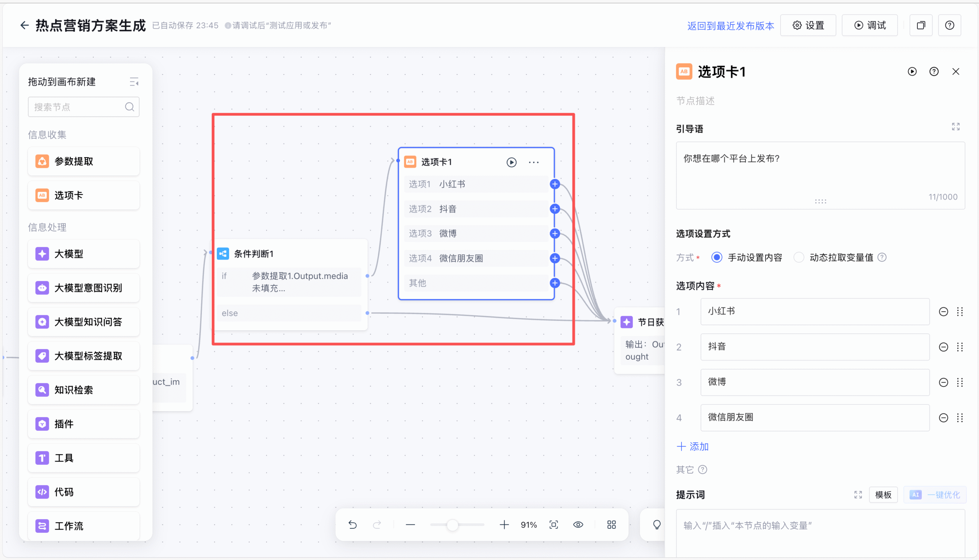Collapse the 拖动到画布新建 node panel
The width and height of the screenshot is (979, 560).
[x=134, y=82]
